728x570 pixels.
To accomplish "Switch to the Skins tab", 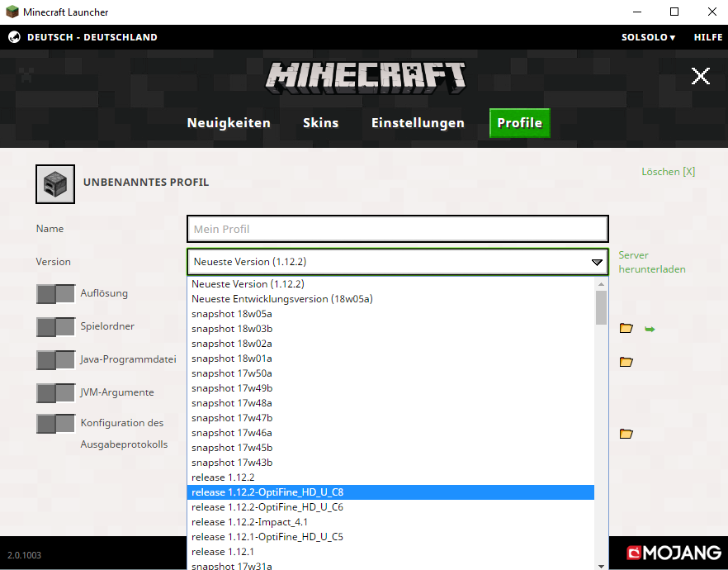I will click(320, 122).
